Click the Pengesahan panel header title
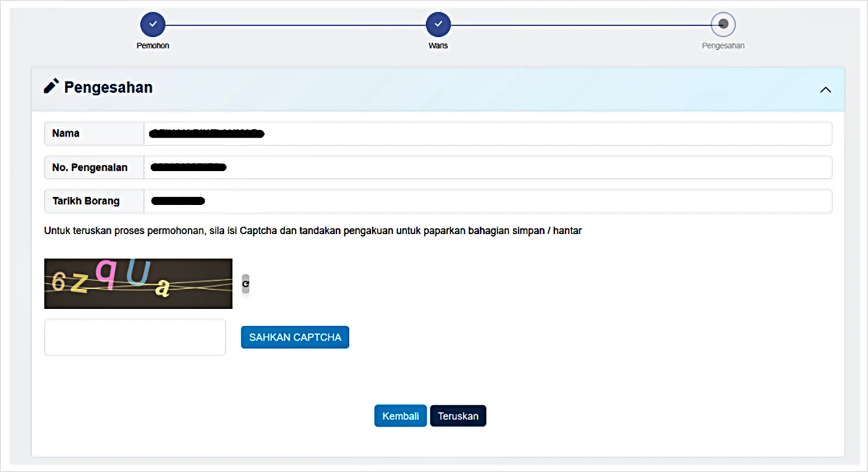This screenshot has height=472, width=868. coord(109,88)
